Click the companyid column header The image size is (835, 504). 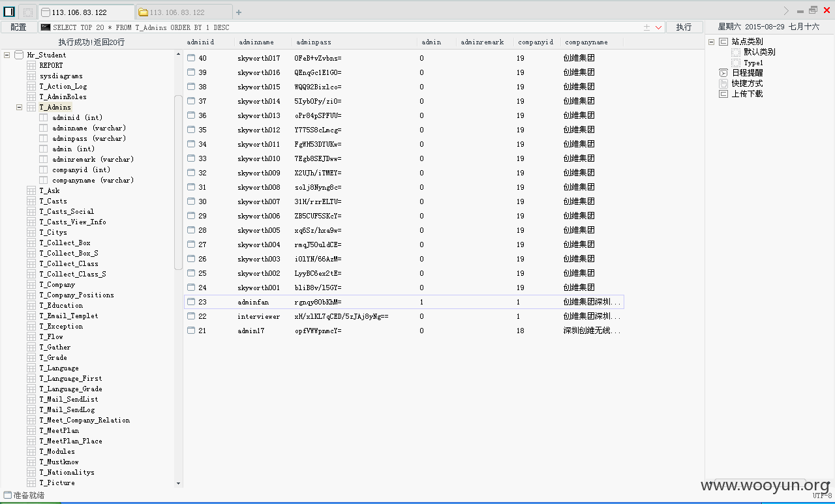click(x=537, y=42)
